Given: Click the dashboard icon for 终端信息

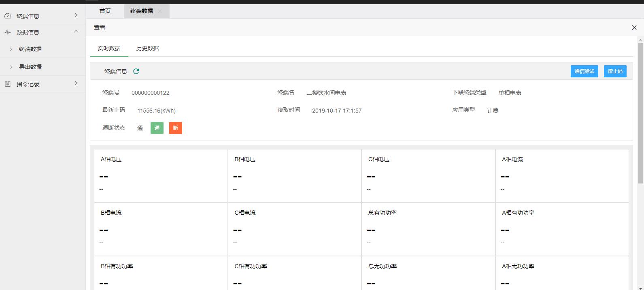Looking at the screenshot, I should click(8, 16).
